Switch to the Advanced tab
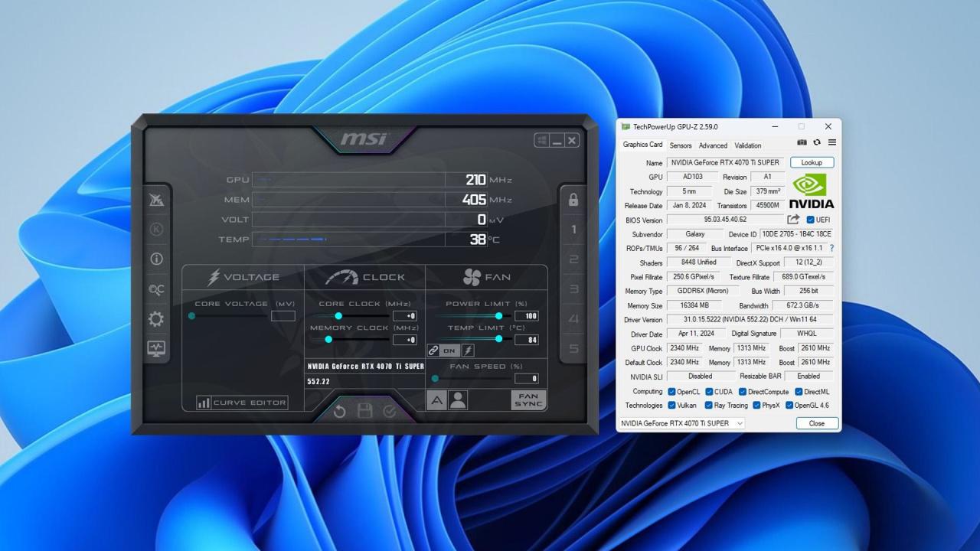 713,145
